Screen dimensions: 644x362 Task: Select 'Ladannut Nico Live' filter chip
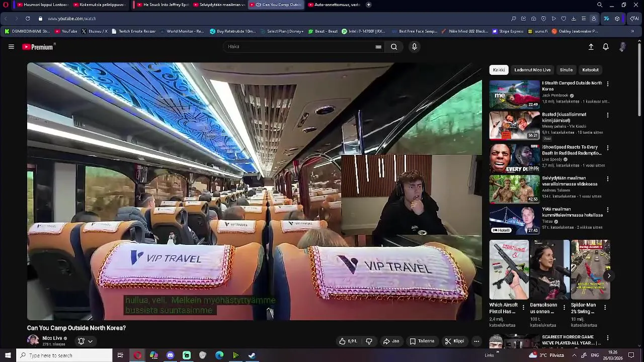pos(532,70)
